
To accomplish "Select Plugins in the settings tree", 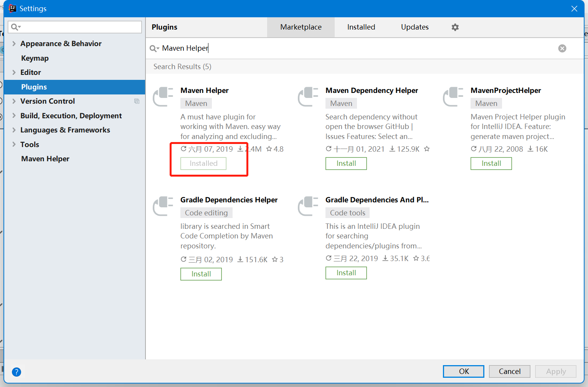I will 74,87.
